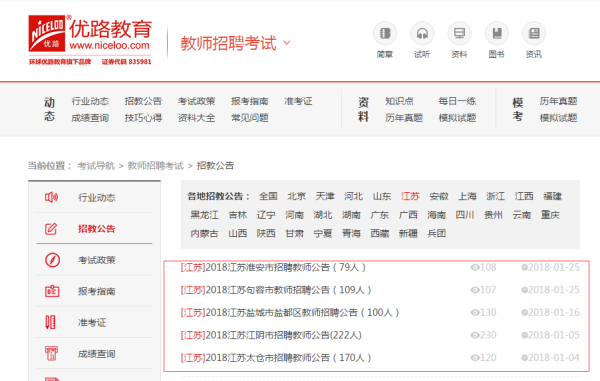The width and height of the screenshot is (600, 381).
Task: Select 行业动态 in left sidebar
Action: tap(96, 197)
